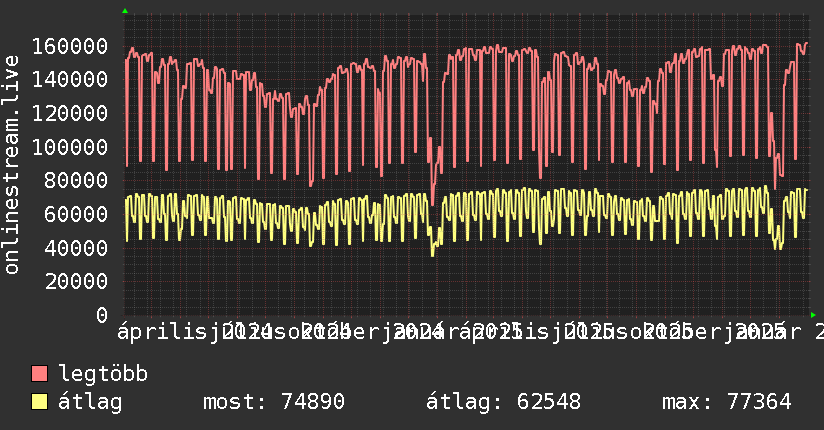Click the 40000 y-axis label
The height and width of the screenshot is (430, 824).
click(76, 248)
